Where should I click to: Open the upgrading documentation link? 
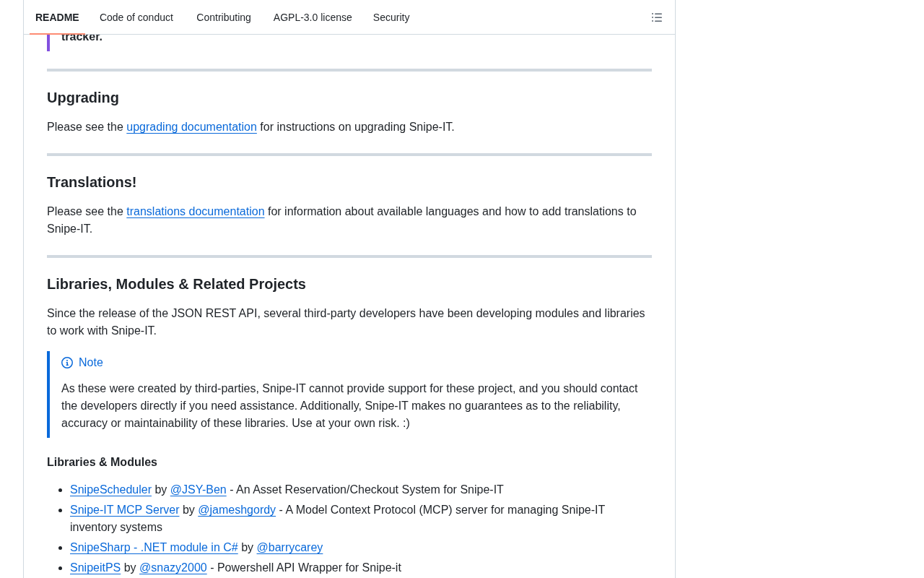[x=191, y=127]
